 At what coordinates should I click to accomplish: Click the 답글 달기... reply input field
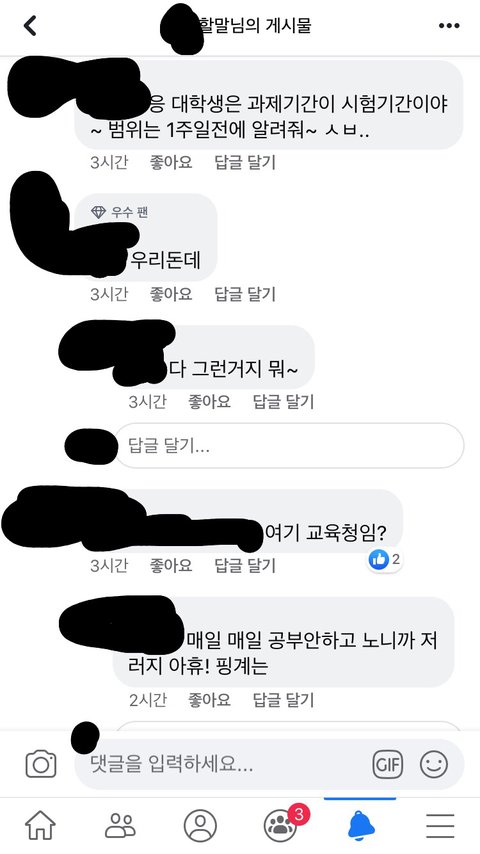[289, 446]
